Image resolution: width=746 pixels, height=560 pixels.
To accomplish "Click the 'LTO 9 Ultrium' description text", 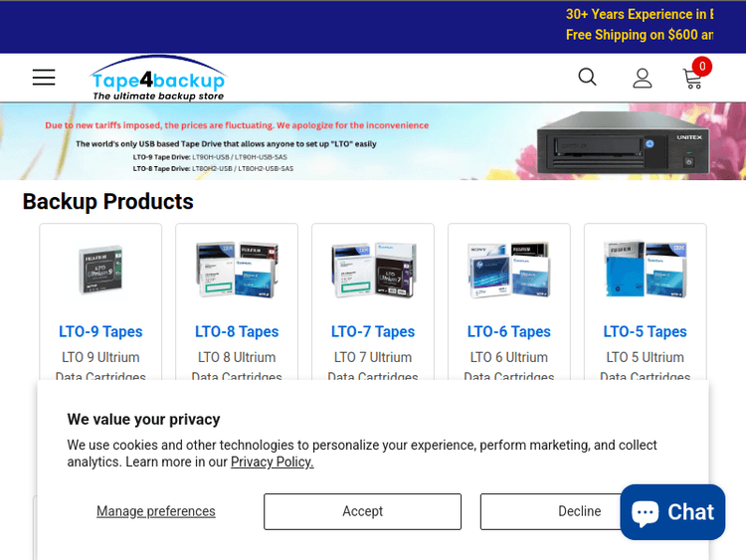I will 100,357.
